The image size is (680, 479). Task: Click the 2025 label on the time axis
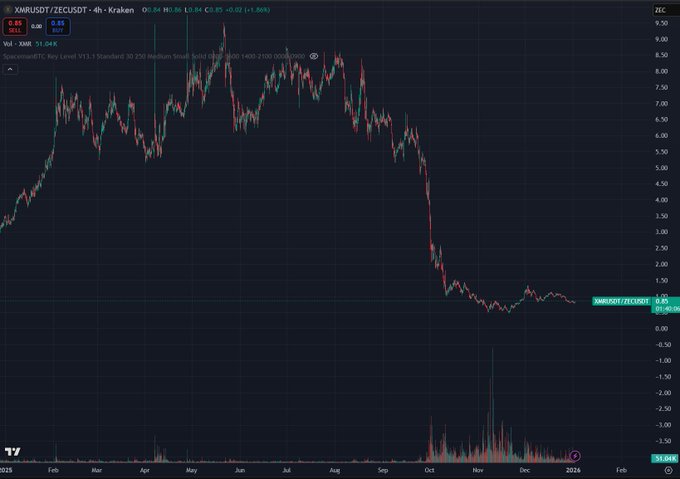(x=6, y=470)
